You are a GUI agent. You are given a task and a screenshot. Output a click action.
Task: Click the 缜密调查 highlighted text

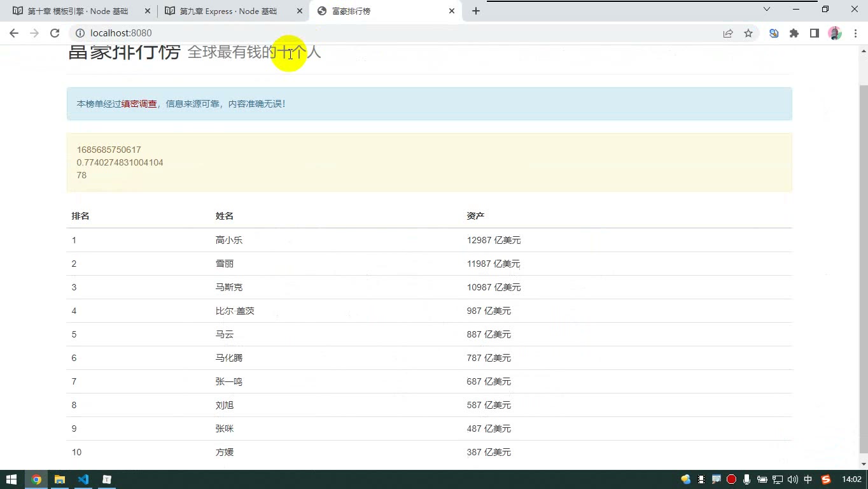(x=139, y=104)
